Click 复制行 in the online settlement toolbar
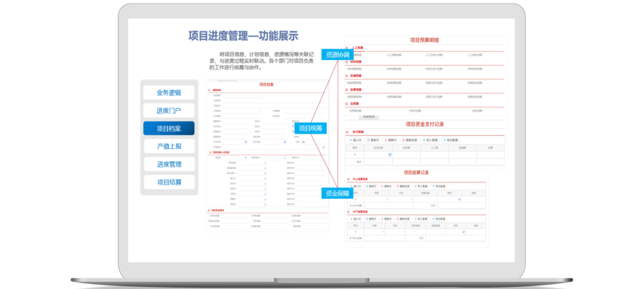The height and width of the screenshot is (289, 644). point(371,186)
